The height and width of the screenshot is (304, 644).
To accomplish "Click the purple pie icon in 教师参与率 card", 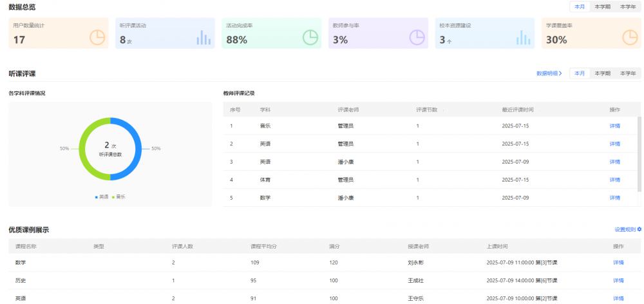I will coord(417,37).
